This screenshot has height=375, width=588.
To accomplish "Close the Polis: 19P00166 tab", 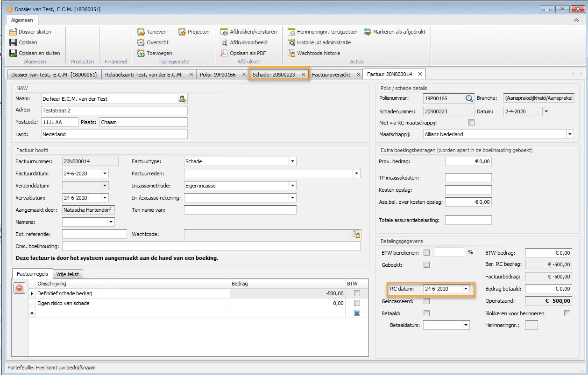I will [x=244, y=75].
